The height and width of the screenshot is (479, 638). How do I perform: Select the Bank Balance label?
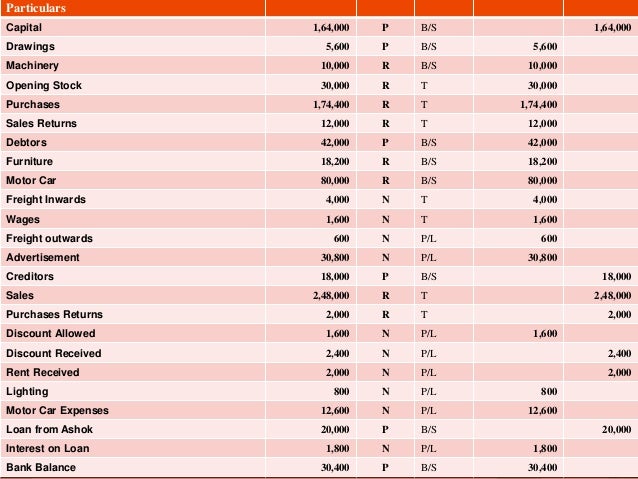(x=41, y=467)
